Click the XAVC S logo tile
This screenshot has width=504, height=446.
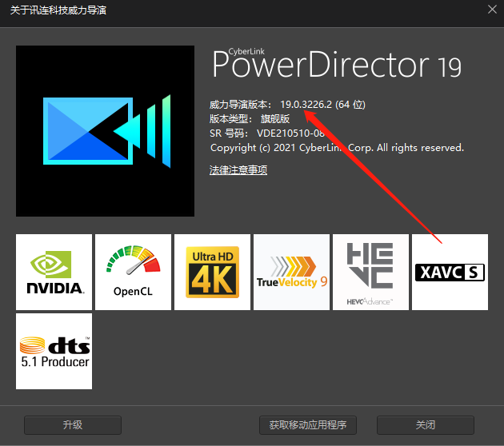[x=450, y=272]
